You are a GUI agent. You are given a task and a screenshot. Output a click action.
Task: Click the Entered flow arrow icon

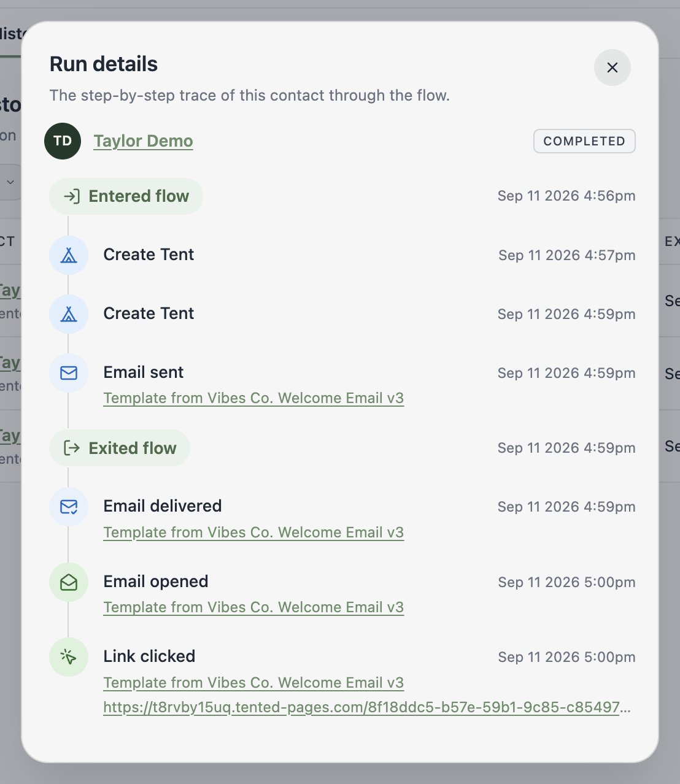point(72,196)
